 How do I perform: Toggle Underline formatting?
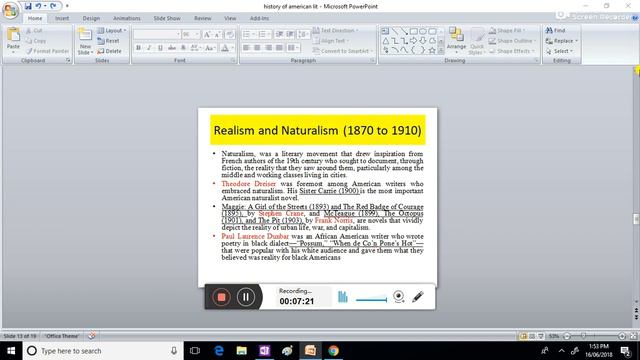click(x=160, y=48)
